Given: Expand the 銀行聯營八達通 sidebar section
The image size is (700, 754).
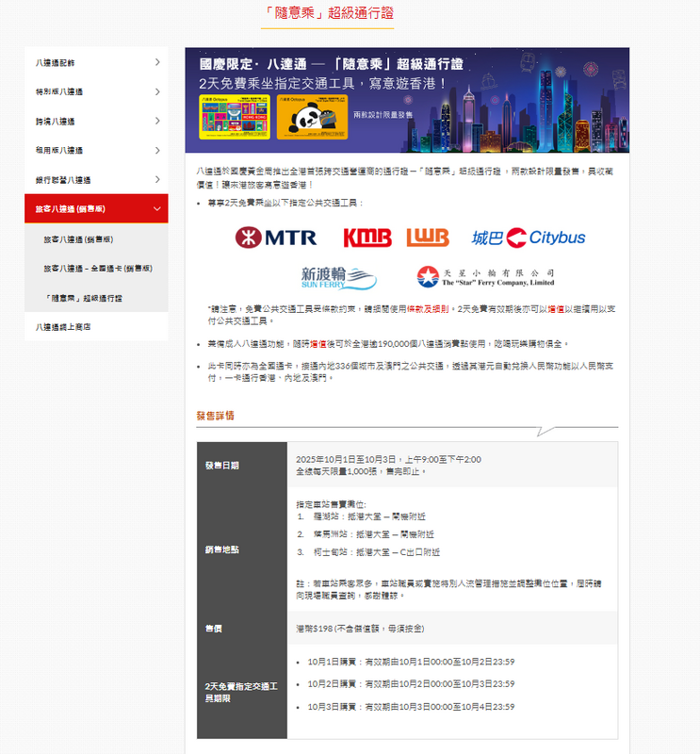Looking at the screenshot, I should click(96, 179).
